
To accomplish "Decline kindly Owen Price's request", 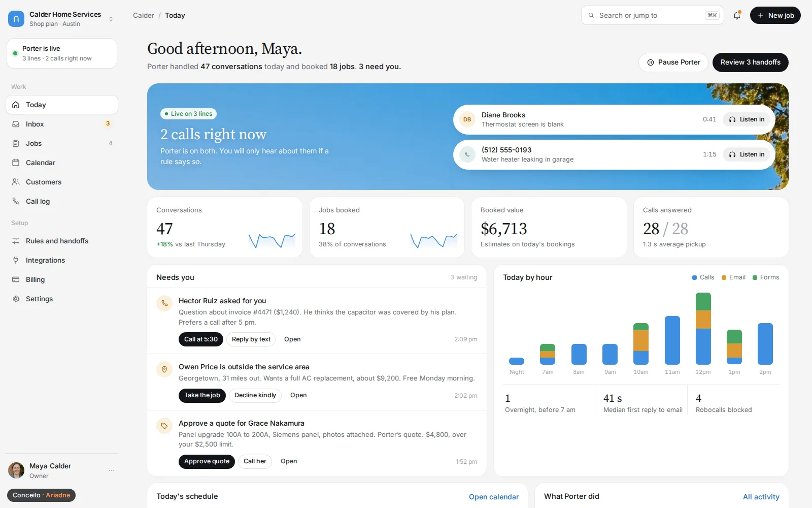I will click(255, 395).
